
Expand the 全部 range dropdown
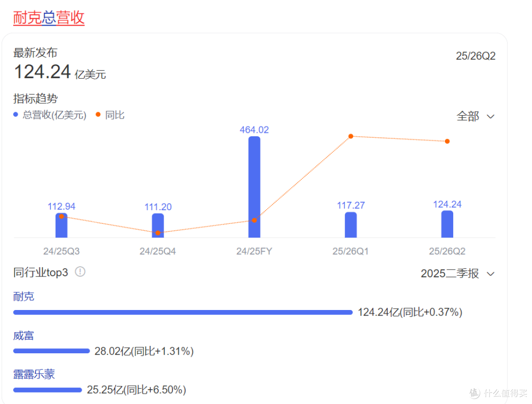point(475,117)
